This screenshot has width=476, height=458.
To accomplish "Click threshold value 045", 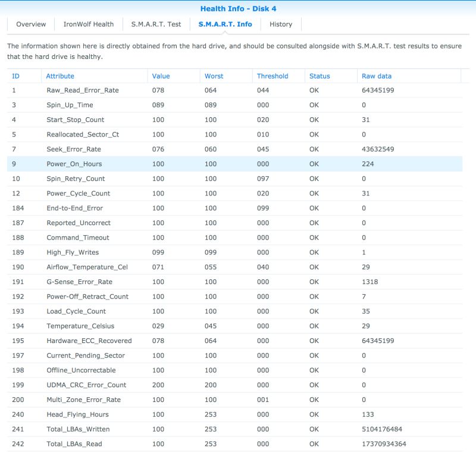I will pyautogui.click(x=263, y=149).
